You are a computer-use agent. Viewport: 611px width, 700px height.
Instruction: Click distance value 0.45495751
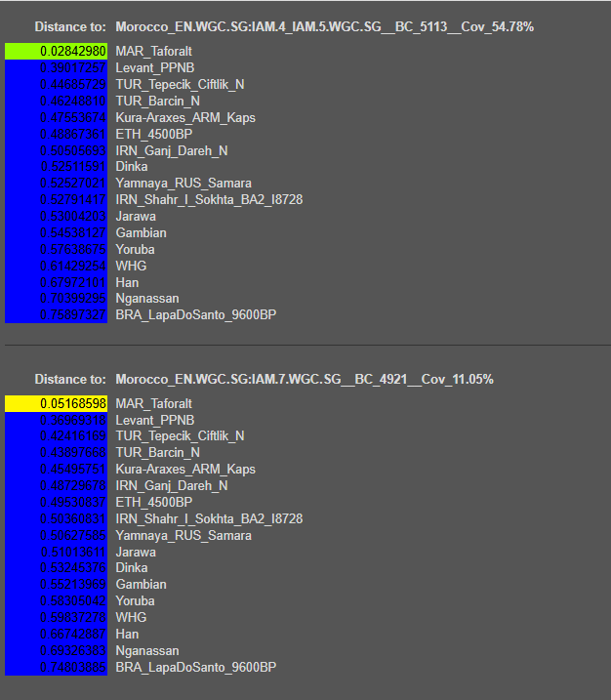[56, 469]
